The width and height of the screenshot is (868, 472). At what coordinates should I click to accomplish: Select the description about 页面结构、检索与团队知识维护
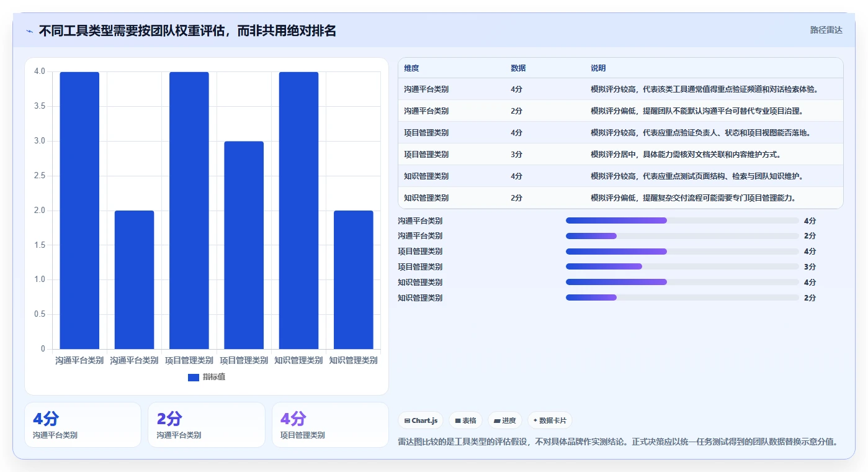[697, 176]
